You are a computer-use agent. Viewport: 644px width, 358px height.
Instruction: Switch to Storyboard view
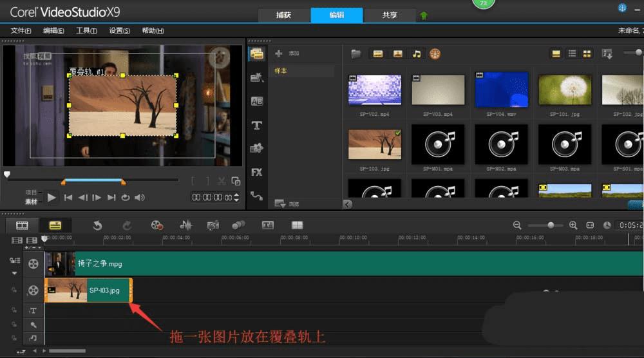[x=22, y=225]
